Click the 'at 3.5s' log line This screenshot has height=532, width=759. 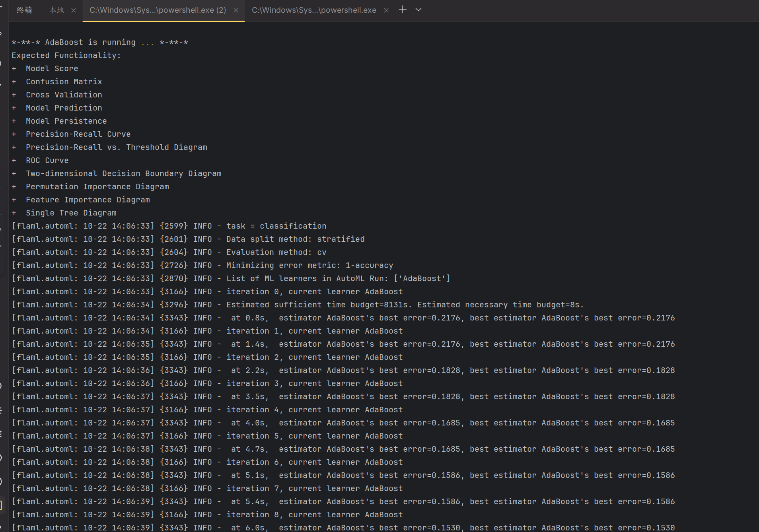343,396
